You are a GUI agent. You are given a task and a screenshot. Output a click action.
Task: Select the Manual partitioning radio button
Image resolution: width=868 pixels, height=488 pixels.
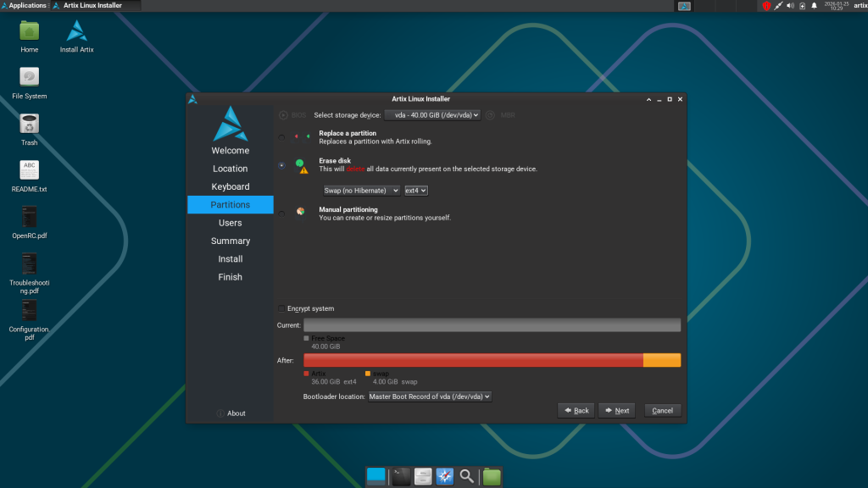[x=280, y=213]
